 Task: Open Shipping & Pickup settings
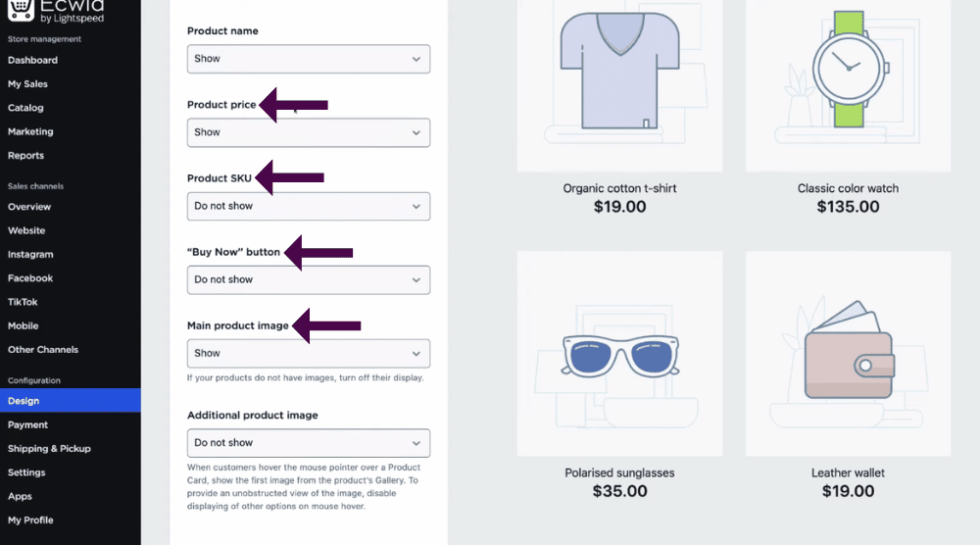point(49,449)
